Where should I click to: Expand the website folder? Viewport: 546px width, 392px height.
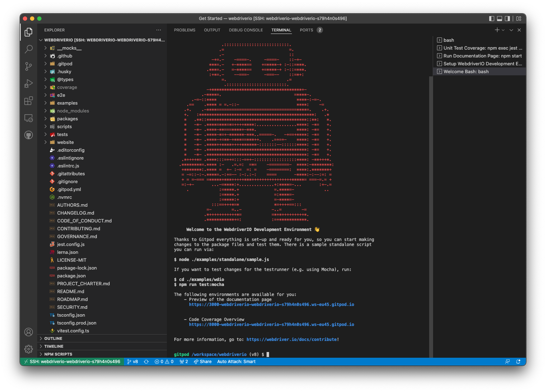(102, 142)
